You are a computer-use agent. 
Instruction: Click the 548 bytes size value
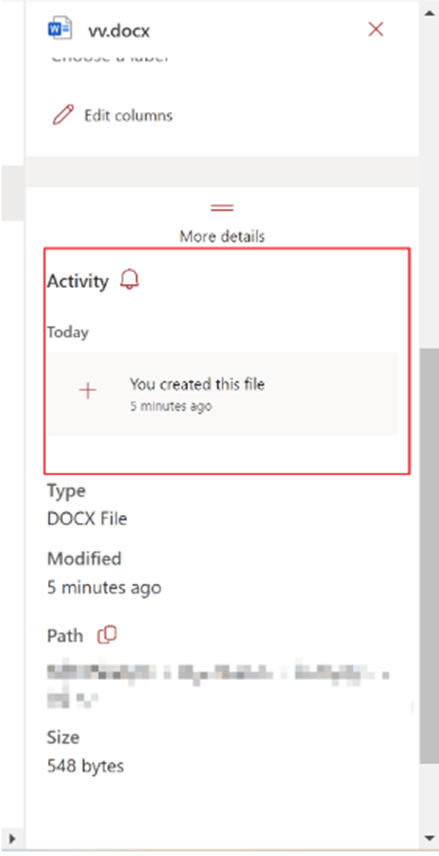[86, 766]
